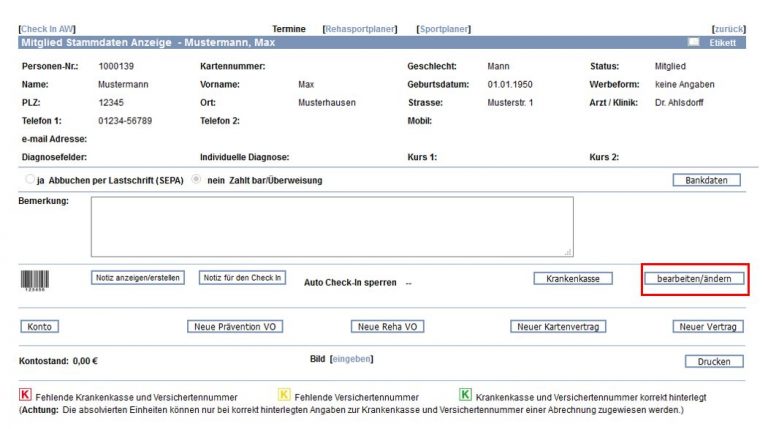Click the eingeben link next to Bild
Image resolution: width=768 pixels, height=429 pixels.
[x=352, y=358]
